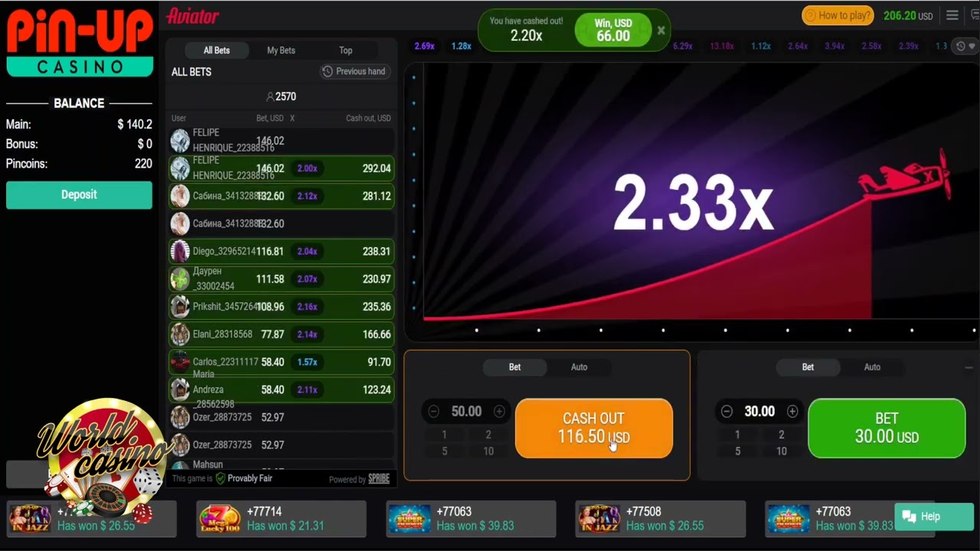Click the Deposit button
This screenshot has width=980, height=551.
tap(79, 195)
